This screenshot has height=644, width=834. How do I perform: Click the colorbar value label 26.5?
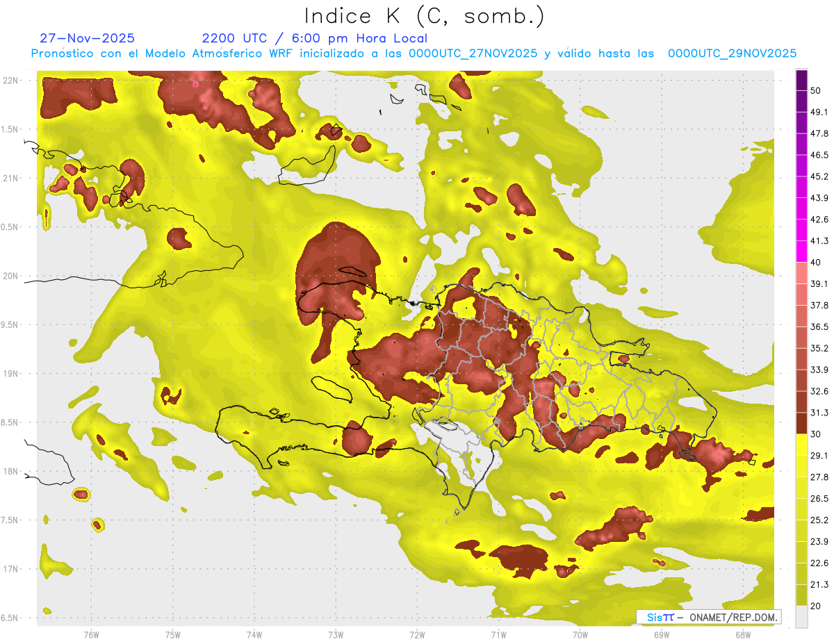pyautogui.click(x=819, y=498)
